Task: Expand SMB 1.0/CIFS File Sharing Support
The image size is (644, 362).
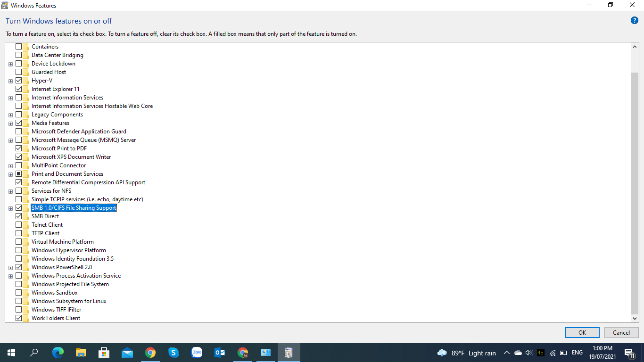Action: pyautogui.click(x=10, y=208)
